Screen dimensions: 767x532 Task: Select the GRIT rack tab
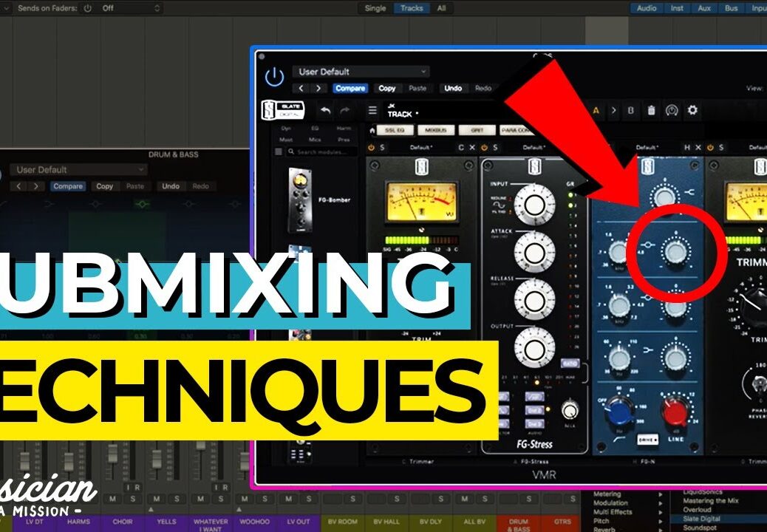[x=477, y=131]
